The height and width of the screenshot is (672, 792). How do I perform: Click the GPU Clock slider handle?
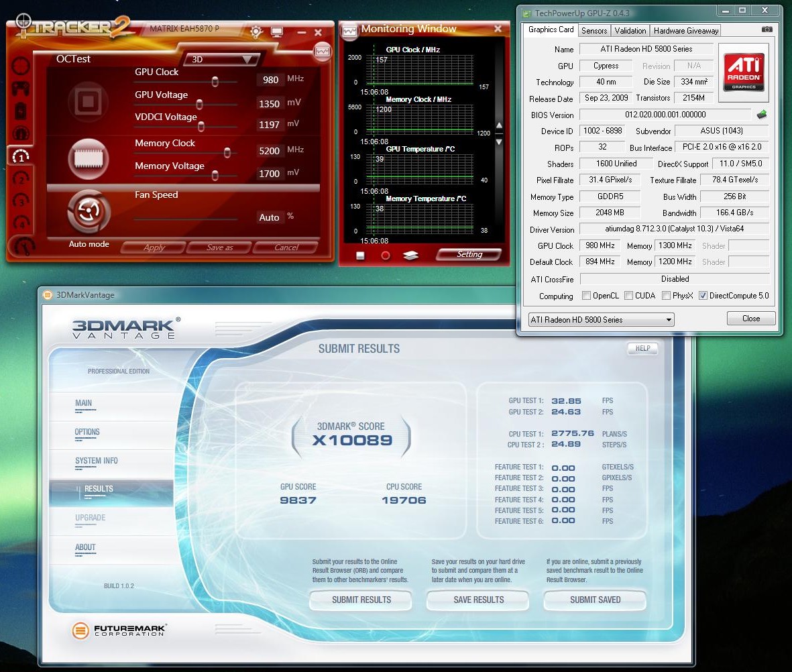pos(215,81)
